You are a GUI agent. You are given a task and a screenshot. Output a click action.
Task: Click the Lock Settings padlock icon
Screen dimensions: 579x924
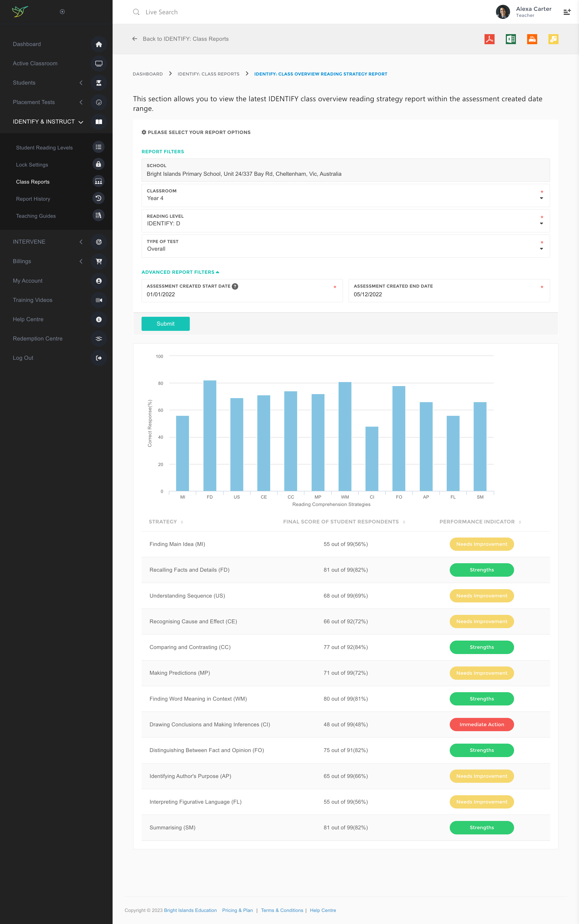coord(99,164)
